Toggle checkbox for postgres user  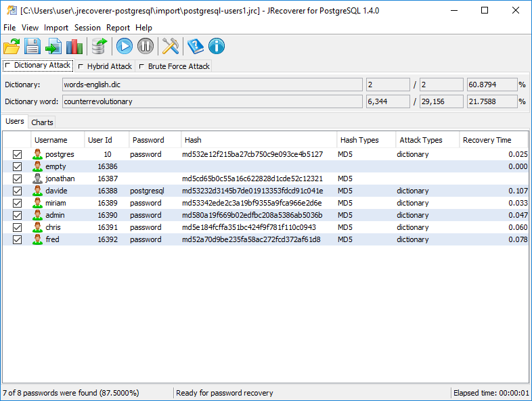tap(18, 155)
